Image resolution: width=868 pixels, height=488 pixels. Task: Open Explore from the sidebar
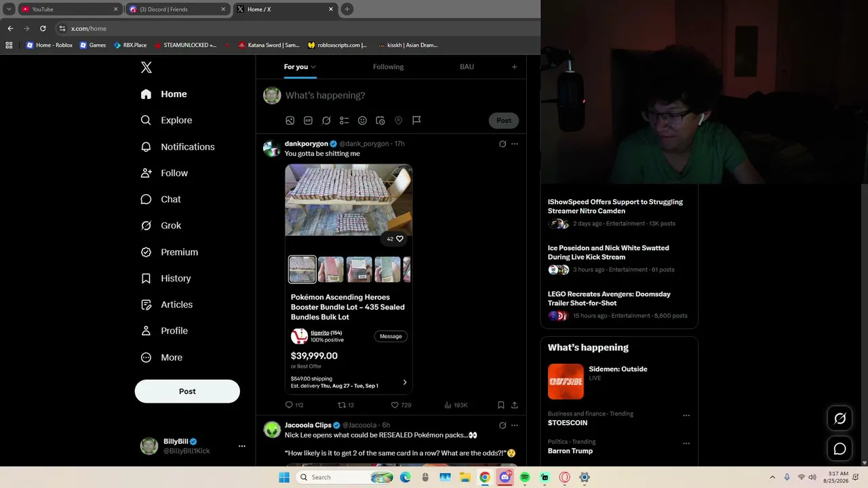coord(166,120)
